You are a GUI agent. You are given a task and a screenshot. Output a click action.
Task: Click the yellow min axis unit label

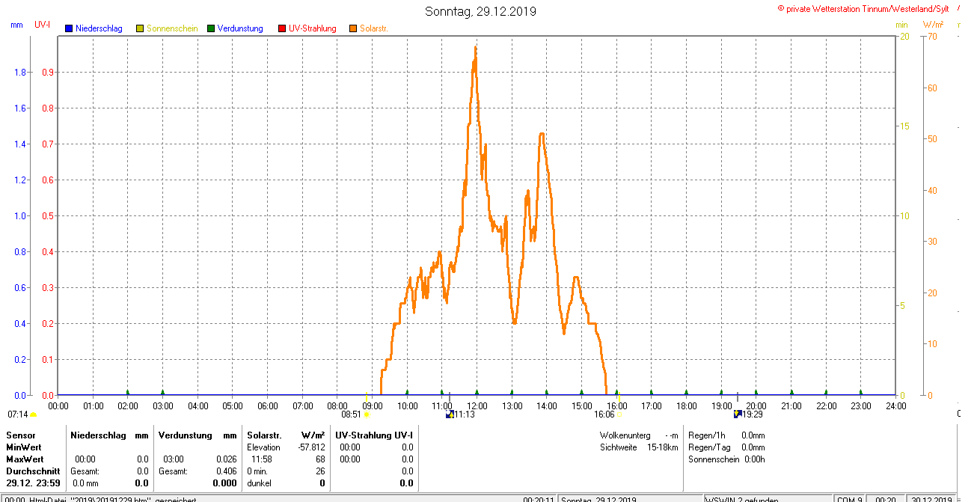click(x=901, y=25)
